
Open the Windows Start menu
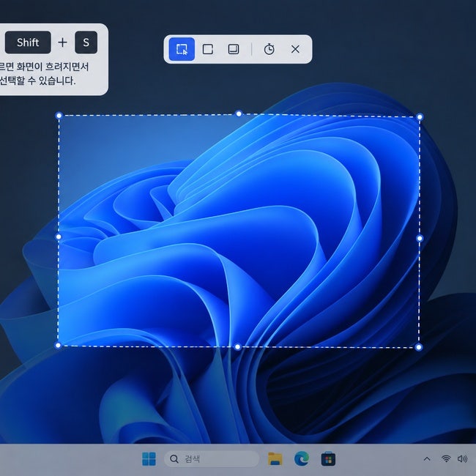click(x=149, y=458)
